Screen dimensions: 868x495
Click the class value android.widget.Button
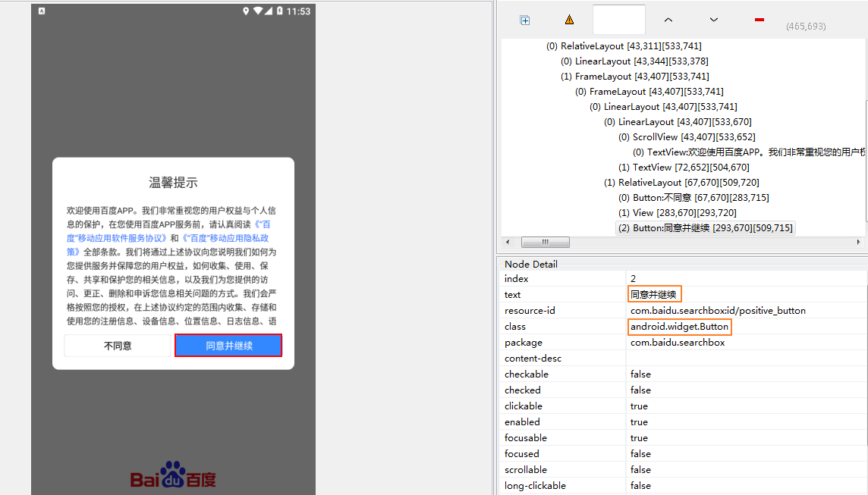coord(679,326)
